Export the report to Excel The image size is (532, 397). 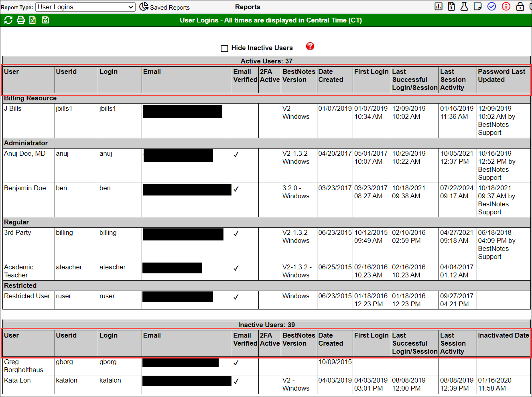[32, 20]
